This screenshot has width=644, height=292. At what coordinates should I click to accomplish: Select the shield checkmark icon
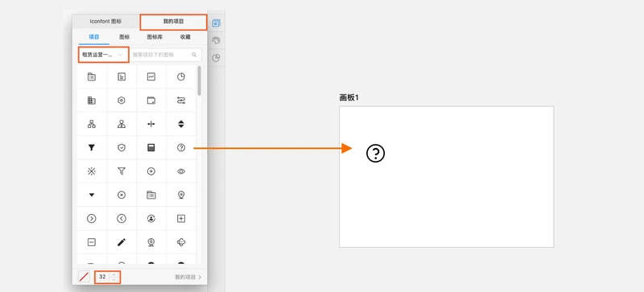point(122,148)
